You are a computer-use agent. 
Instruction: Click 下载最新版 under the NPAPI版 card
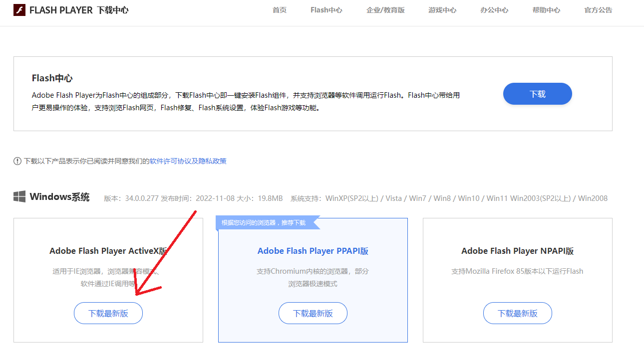(518, 314)
